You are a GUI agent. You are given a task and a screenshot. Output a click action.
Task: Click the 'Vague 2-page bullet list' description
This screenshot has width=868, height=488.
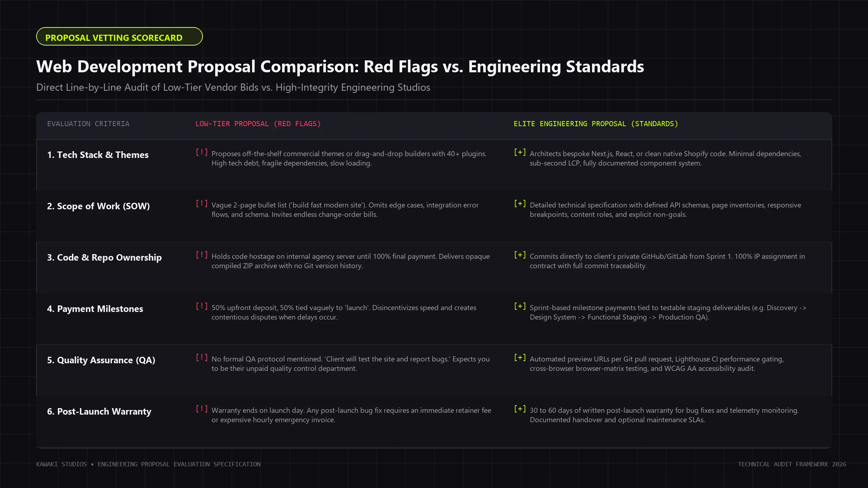pyautogui.click(x=345, y=210)
